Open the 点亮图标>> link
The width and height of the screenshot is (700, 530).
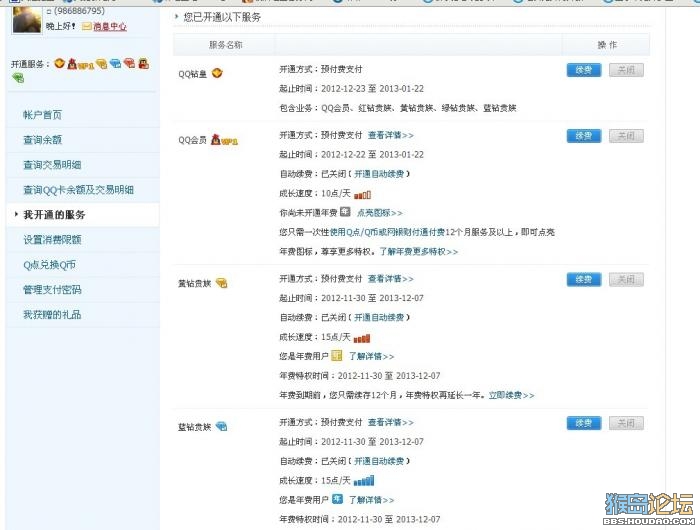pos(380,213)
